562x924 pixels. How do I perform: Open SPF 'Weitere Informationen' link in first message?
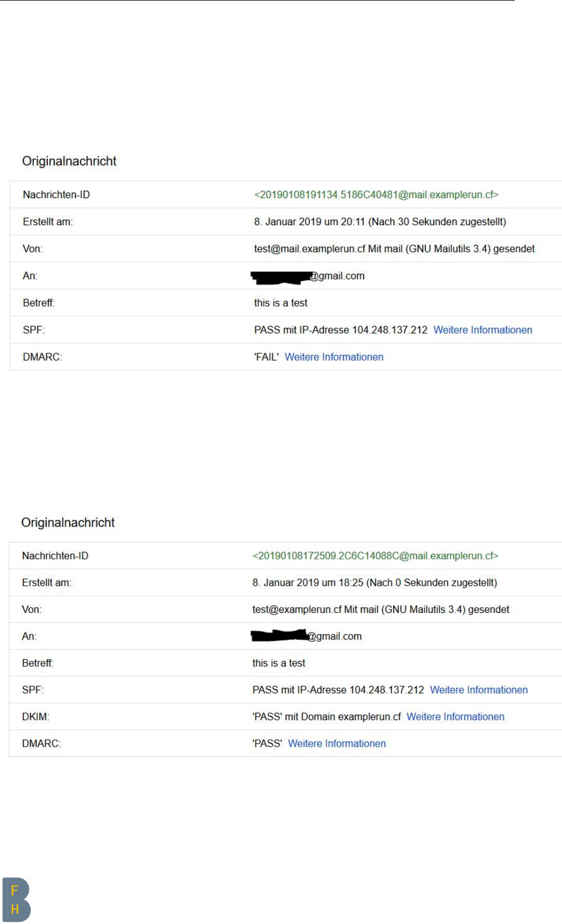point(482,330)
